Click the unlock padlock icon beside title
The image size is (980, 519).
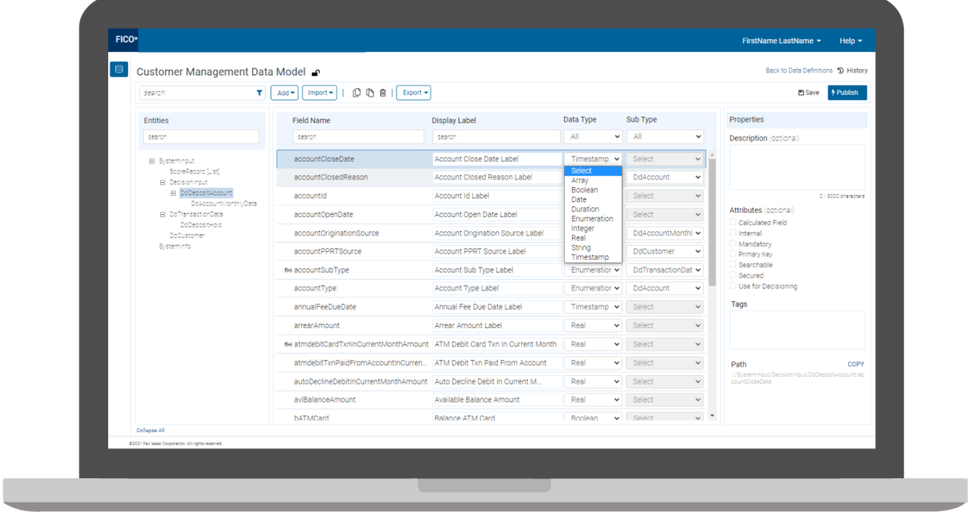(315, 73)
